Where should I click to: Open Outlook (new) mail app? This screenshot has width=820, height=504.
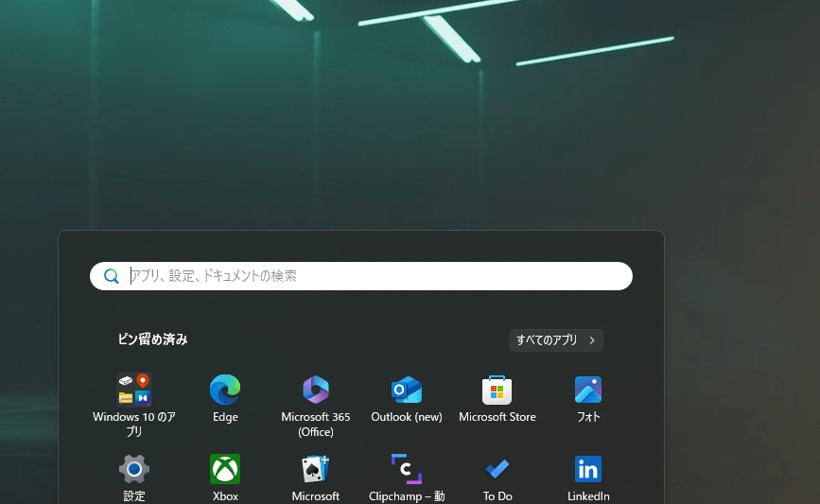407,390
